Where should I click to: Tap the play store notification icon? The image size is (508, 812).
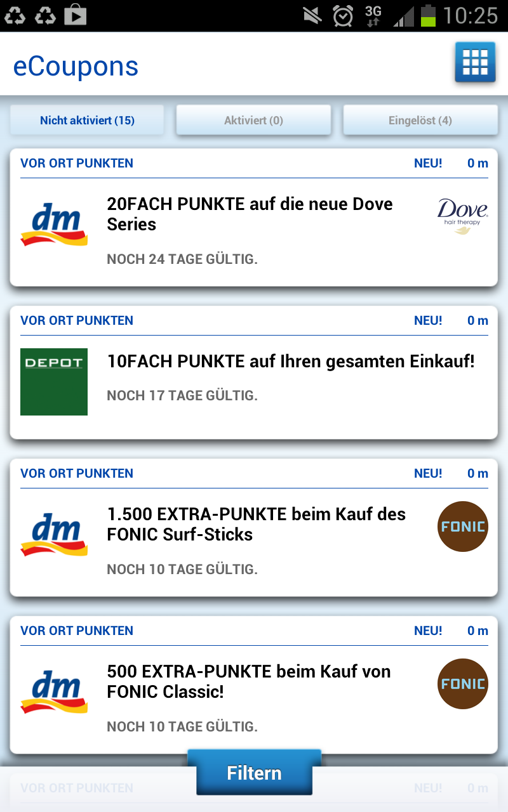point(75,15)
